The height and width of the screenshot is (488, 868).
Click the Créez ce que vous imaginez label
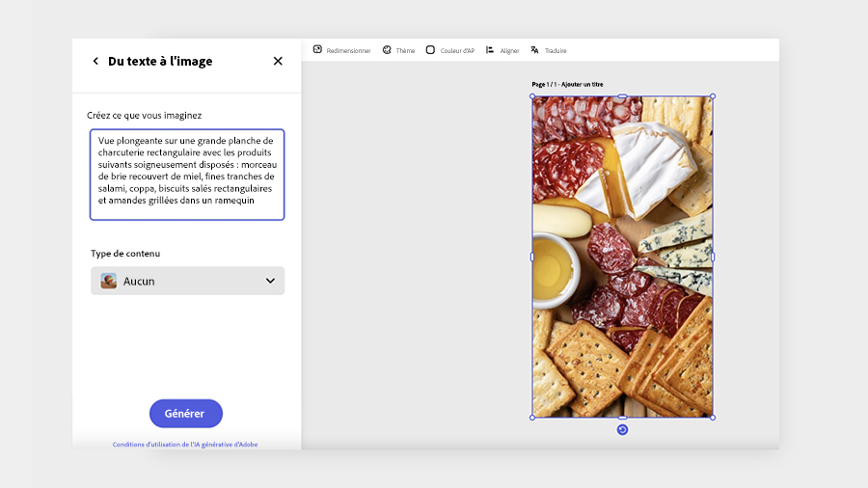tap(144, 115)
